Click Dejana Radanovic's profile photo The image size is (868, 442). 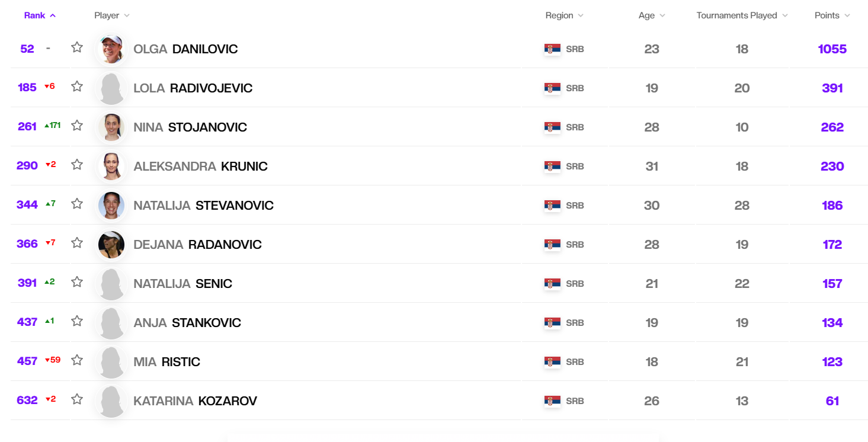(x=111, y=244)
